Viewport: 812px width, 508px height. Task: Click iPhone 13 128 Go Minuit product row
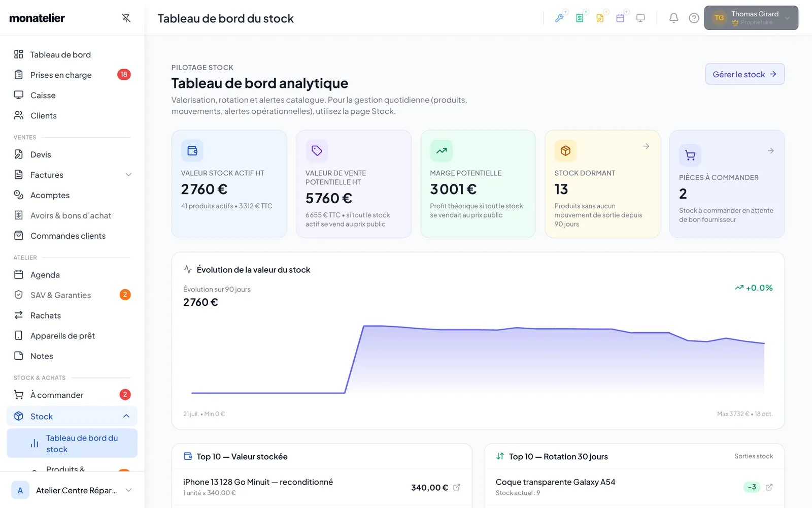322,487
